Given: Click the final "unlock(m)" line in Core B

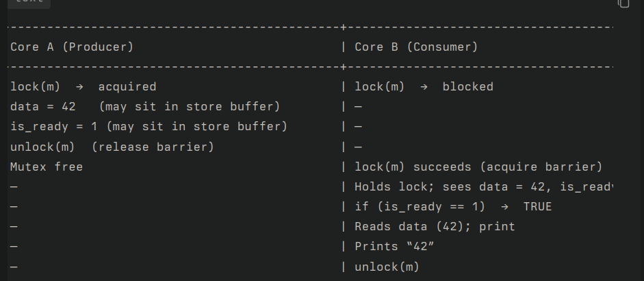Looking at the screenshot, I should pyautogui.click(x=387, y=267).
